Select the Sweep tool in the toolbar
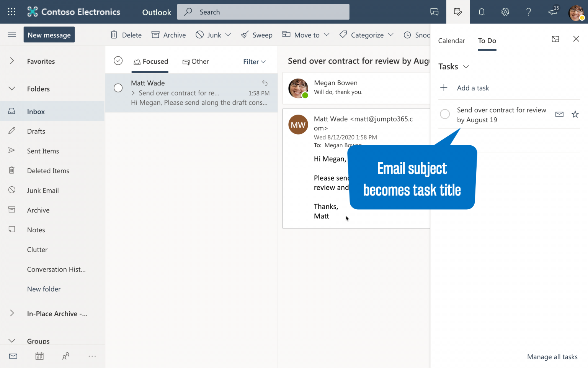Image resolution: width=588 pixels, height=368 pixels. coord(256,35)
